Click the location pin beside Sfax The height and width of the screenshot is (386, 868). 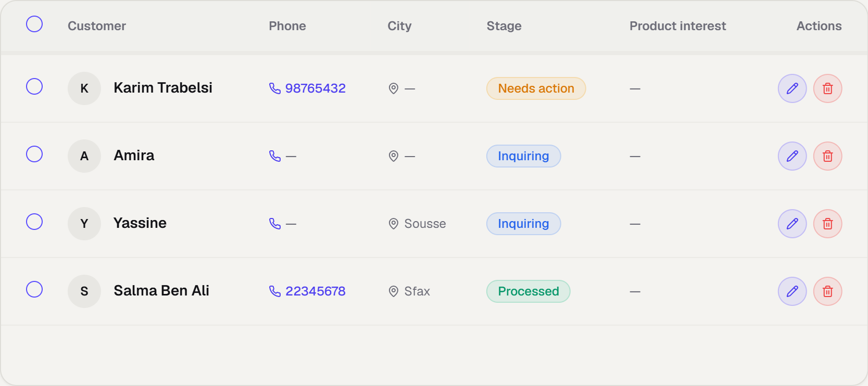point(394,291)
